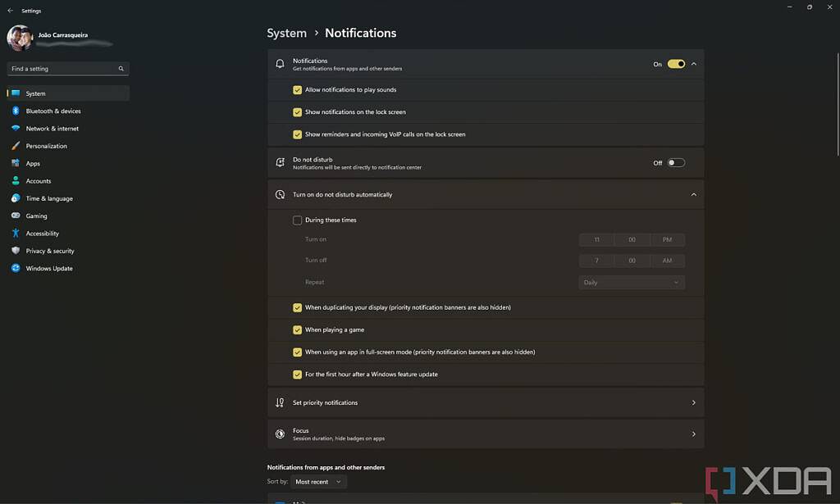
Task: Select Gaming in the sidebar
Action: 34,216
